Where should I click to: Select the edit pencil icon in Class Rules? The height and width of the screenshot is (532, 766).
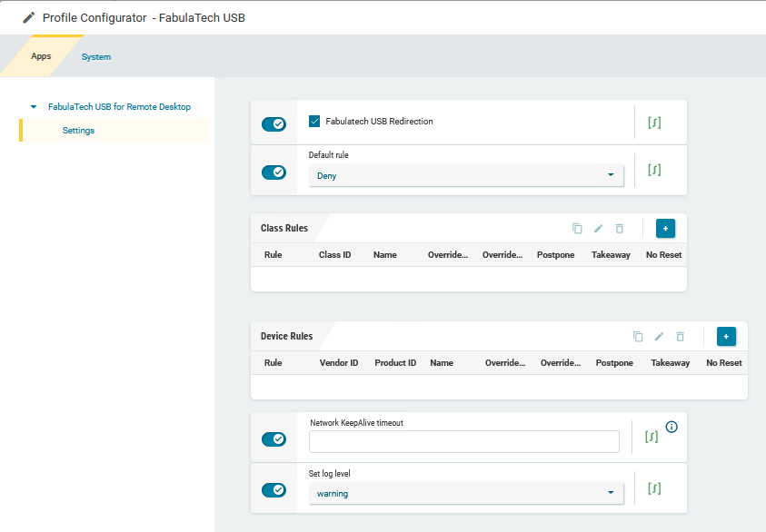tap(598, 228)
